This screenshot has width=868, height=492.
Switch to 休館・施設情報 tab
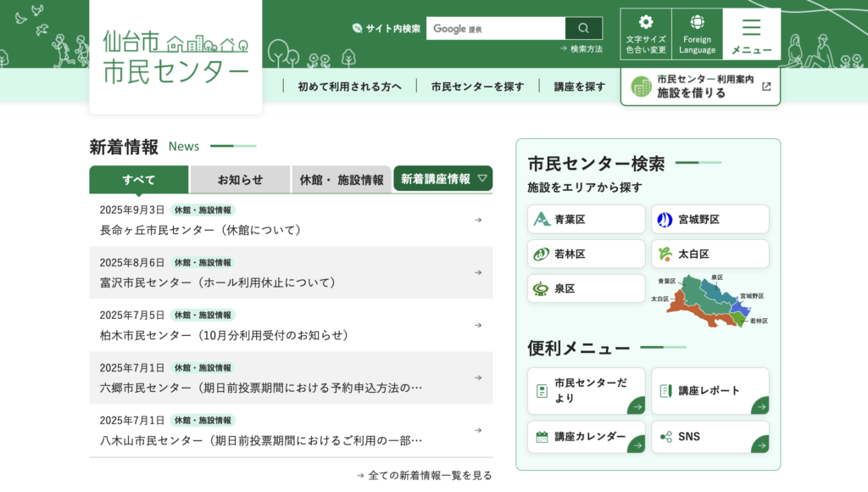342,180
